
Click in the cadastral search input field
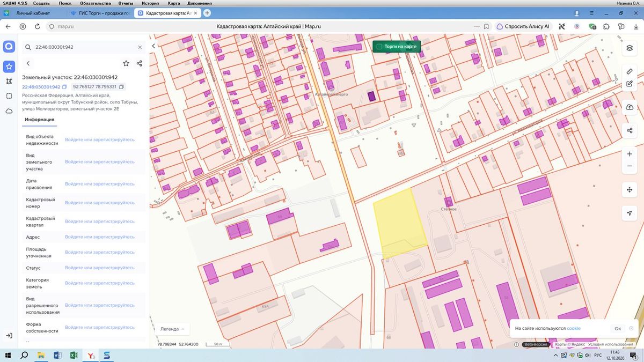pos(84,47)
